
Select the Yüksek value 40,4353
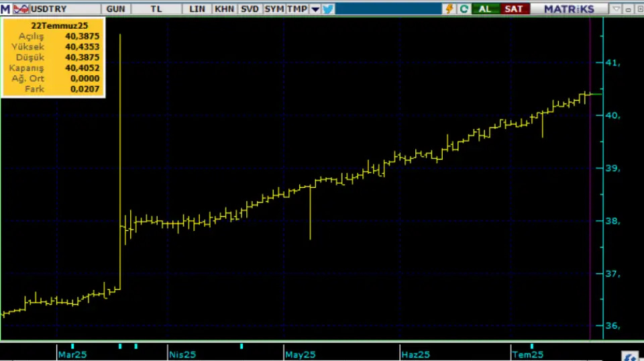click(82, 47)
